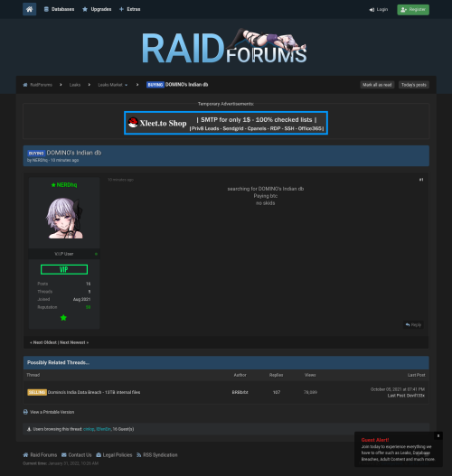Open the Databases menu
452x476 pixels.
click(x=60, y=9)
